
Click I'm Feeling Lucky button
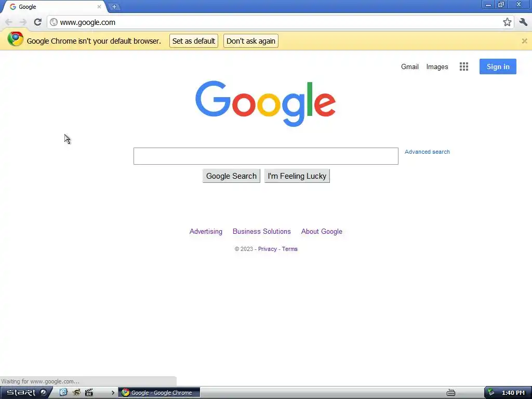click(x=297, y=176)
